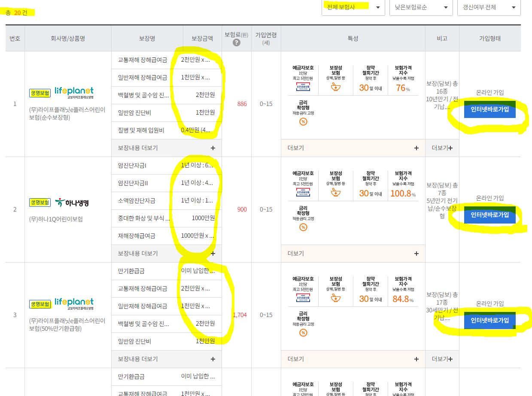Click the question mark help icon under 보험료

click(x=236, y=42)
